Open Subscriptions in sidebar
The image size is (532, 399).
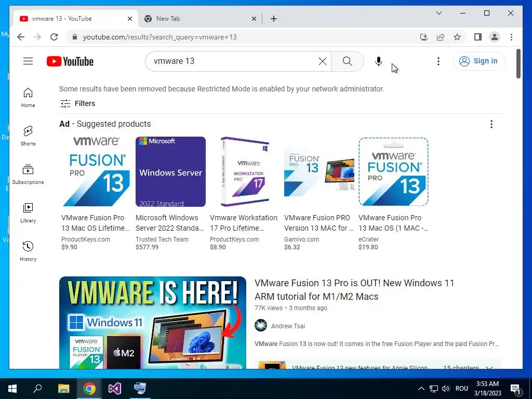(x=28, y=175)
